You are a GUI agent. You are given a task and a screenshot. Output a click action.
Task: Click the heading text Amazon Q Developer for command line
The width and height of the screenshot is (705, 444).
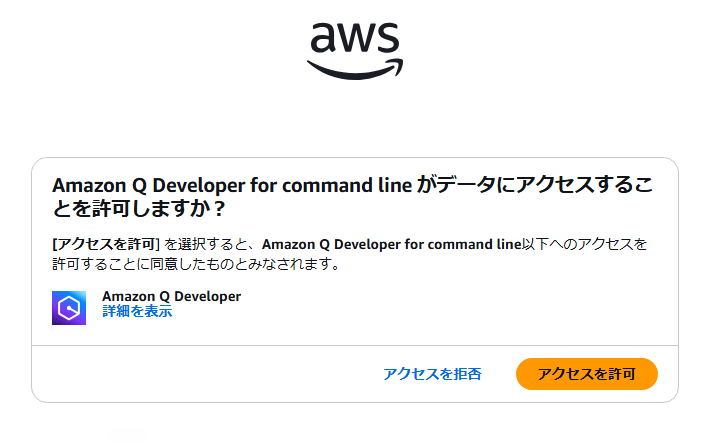pyautogui.click(x=232, y=185)
